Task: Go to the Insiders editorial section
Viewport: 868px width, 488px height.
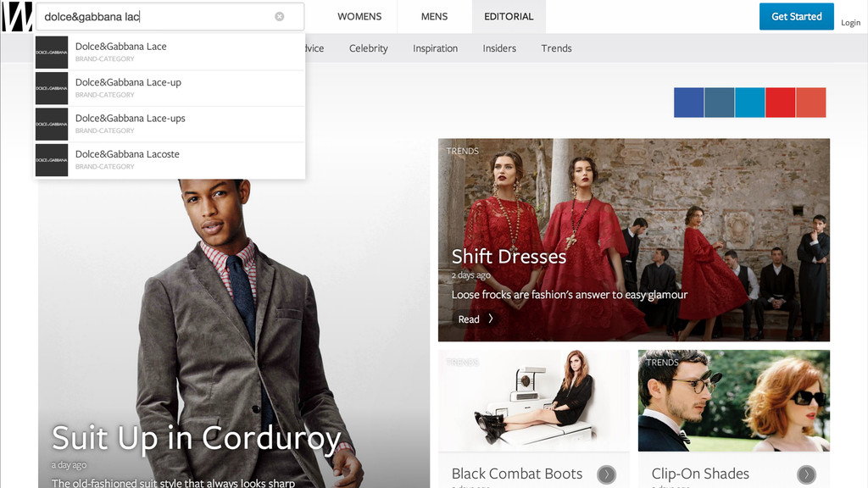Action: (x=499, y=48)
